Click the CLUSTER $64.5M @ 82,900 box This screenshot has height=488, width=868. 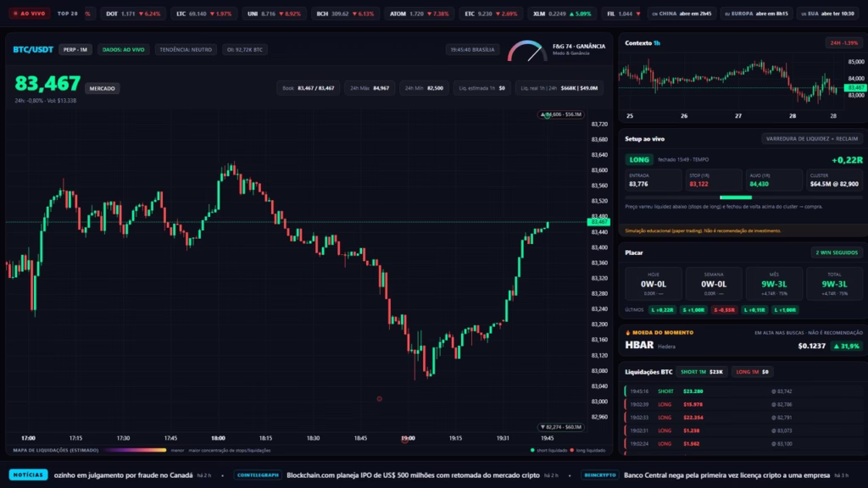[834, 180]
